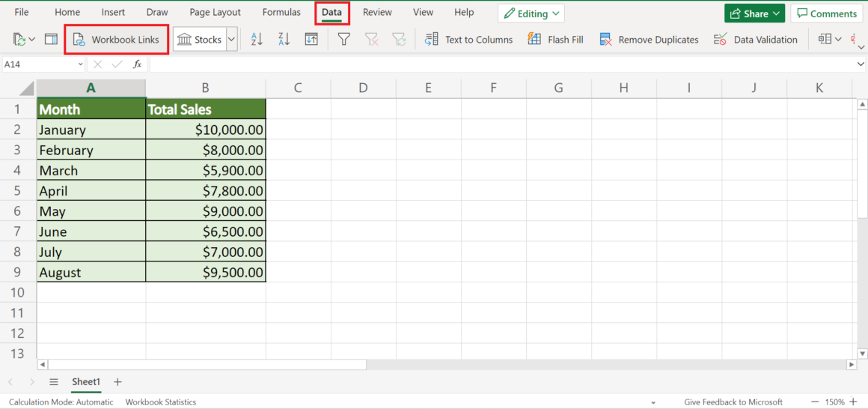Click the Queries pane icon beside Workbook Links

tap(51, 40)
